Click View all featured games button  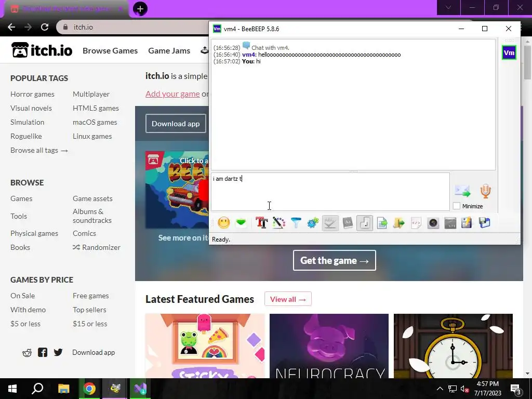[288, 299]
